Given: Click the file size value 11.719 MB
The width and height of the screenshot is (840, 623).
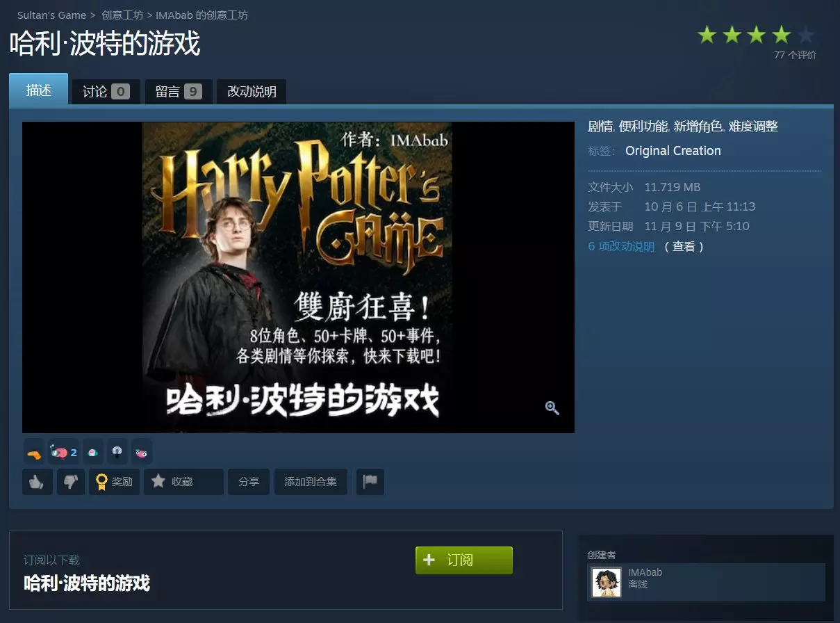Looking at the screenshot, I should click(673, 187).
